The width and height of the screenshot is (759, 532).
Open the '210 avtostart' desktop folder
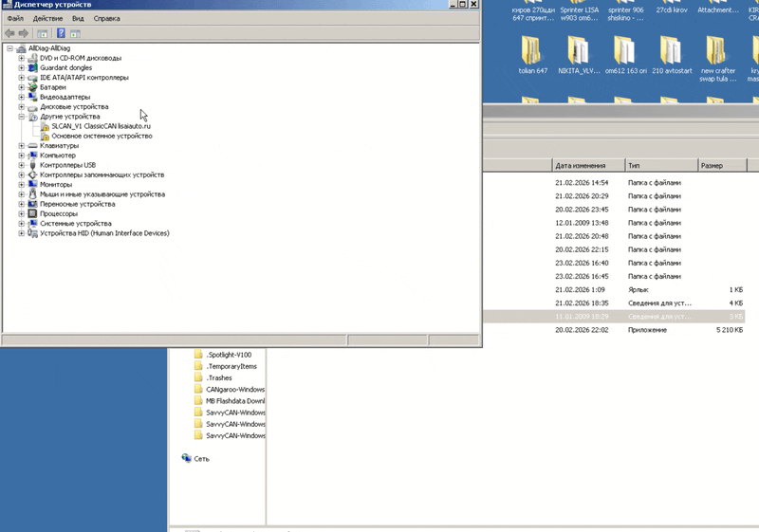point(672,53)
